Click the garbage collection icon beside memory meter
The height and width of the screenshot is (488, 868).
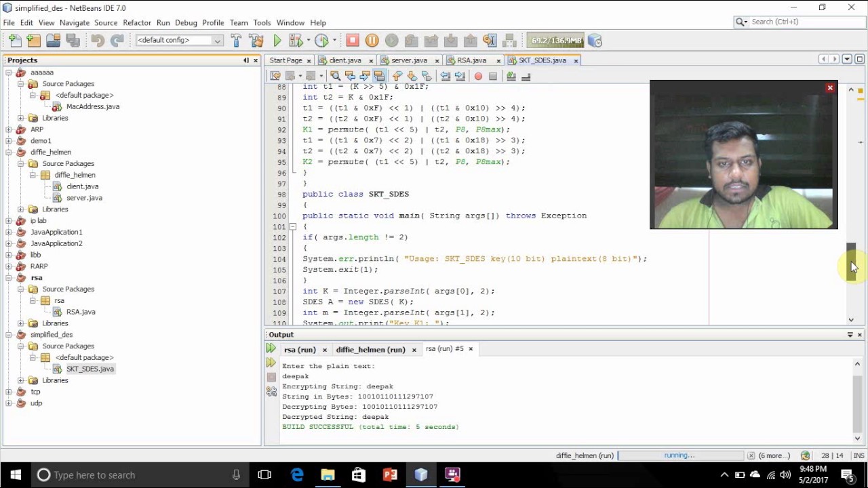[x=595, y=41]
